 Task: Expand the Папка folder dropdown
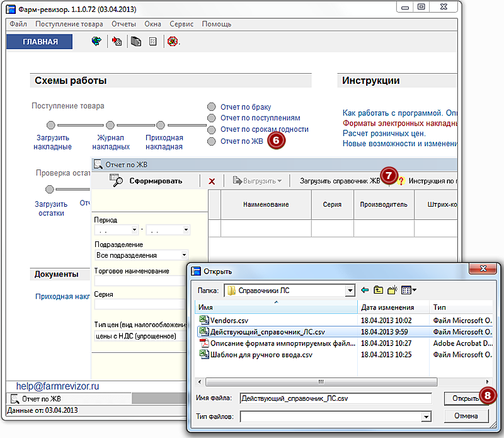click(x=350, y=291)
